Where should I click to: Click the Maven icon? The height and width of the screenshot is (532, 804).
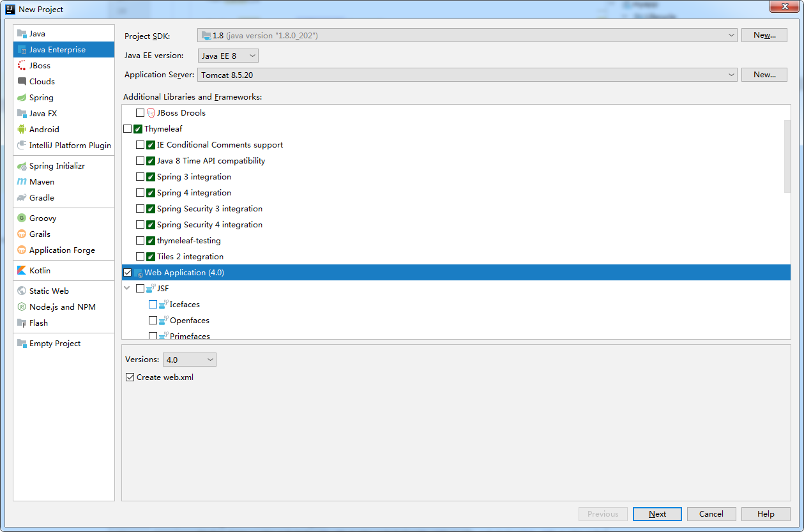[22, 181]
